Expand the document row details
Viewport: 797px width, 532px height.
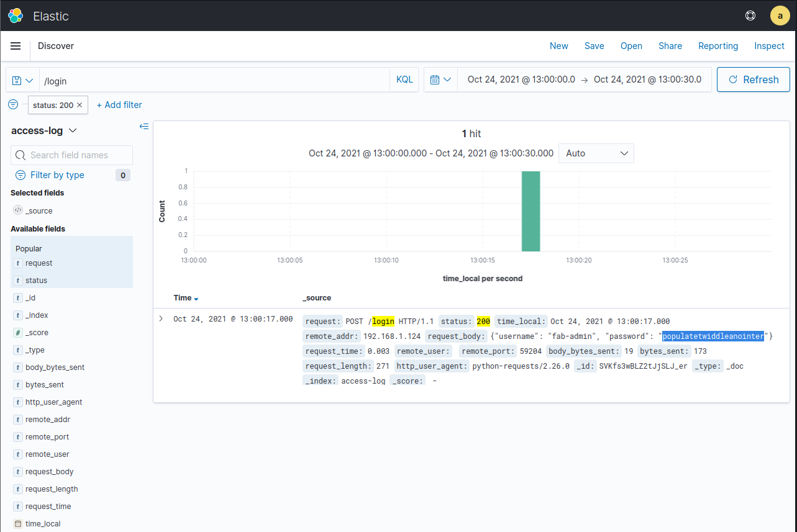[161, 318]
